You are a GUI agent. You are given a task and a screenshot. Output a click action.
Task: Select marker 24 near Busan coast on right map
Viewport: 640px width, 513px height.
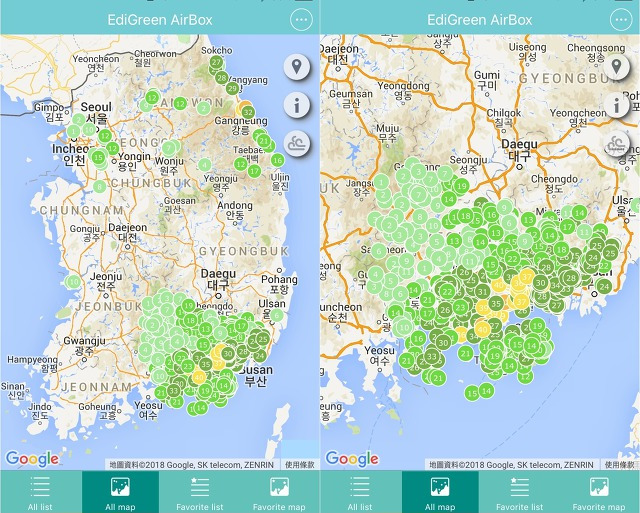pos(604,286)
